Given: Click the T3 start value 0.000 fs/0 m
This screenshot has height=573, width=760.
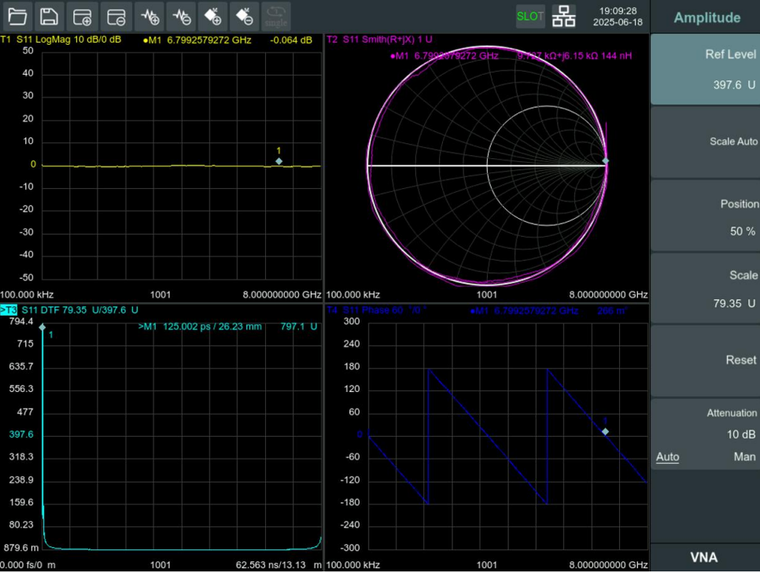Looking at the screenshot, I should pyautogui.click(x=28, y=565).
